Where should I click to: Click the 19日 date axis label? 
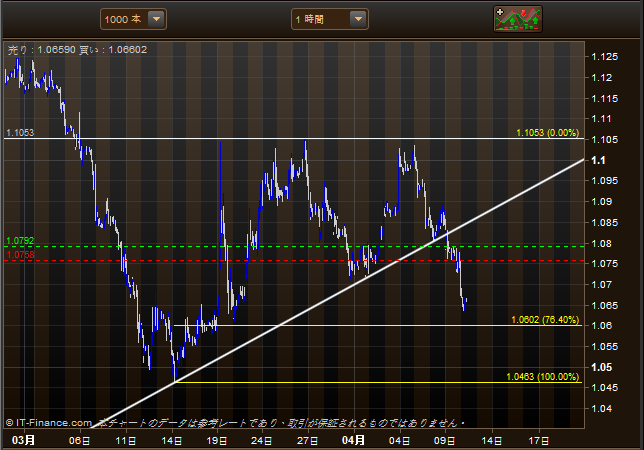tap(216, 441)
